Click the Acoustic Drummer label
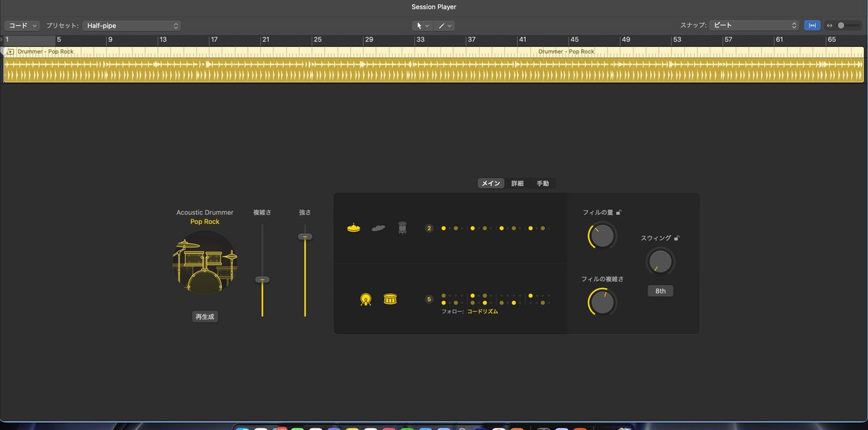Screen dimensions: 868x430 click(205, 212)
